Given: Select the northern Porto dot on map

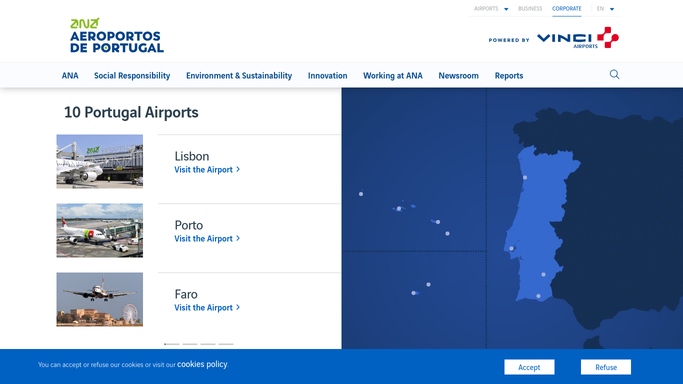Looking at the screenshot, I should pyautogui.click(x=525, y=178).
